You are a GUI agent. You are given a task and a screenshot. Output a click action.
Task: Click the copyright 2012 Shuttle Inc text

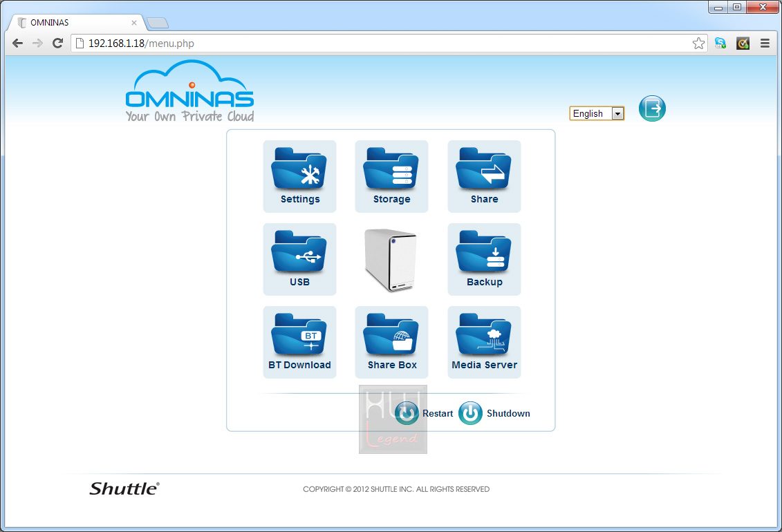(x=396, y=489)
